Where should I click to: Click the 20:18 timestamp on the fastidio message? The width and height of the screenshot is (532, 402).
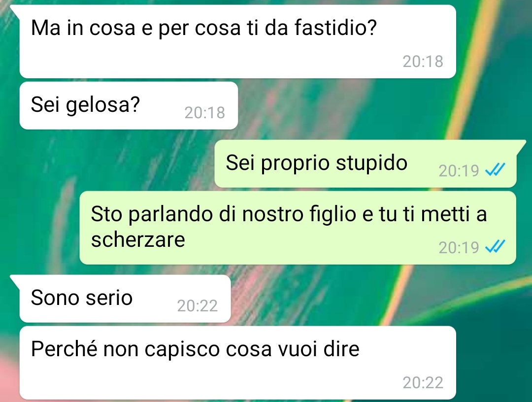[x=423, y=62]
